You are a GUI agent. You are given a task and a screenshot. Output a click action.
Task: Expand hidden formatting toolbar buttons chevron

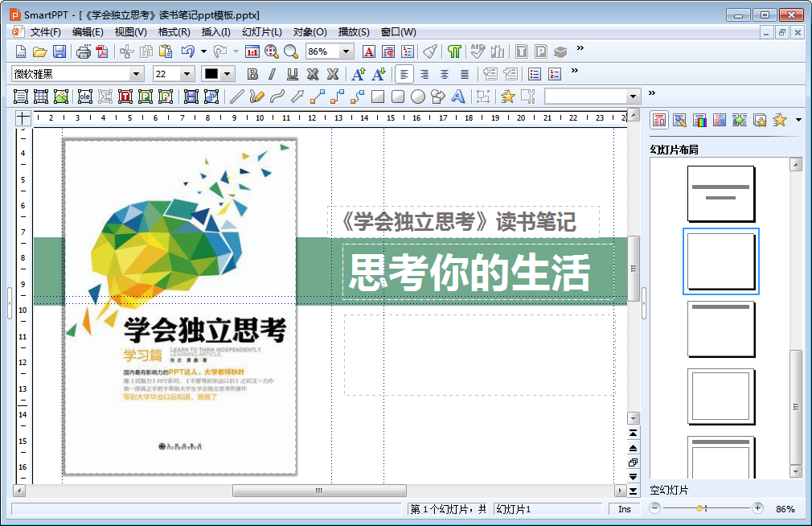tap(574, 71)
